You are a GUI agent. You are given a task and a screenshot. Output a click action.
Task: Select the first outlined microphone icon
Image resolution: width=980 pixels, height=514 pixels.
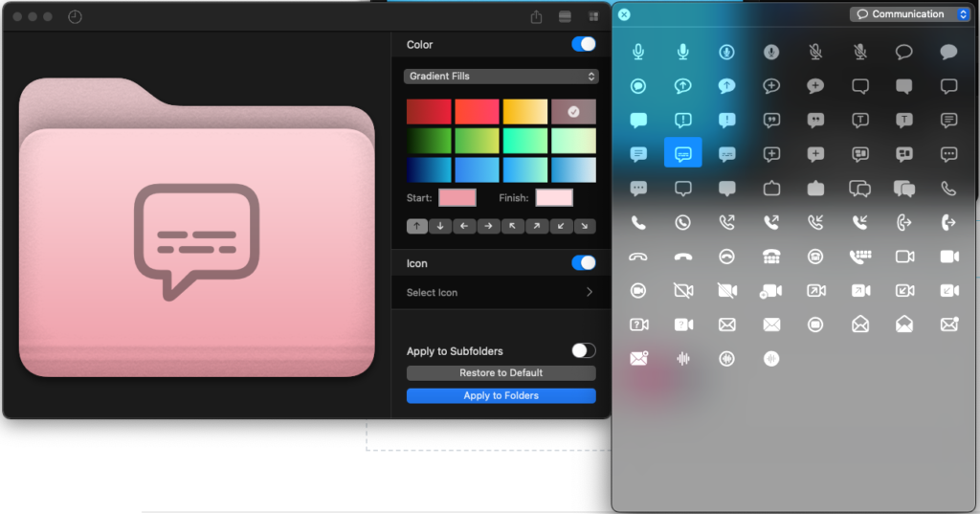638,52
